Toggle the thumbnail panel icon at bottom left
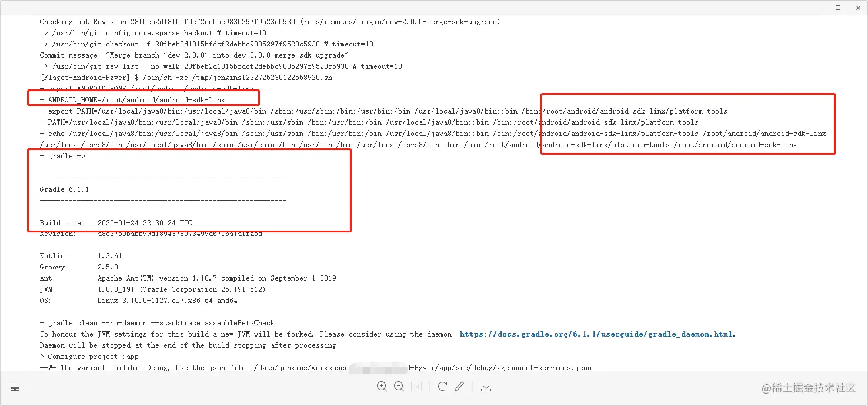This screenshot has width=868, height=406. tap(15, 387)
